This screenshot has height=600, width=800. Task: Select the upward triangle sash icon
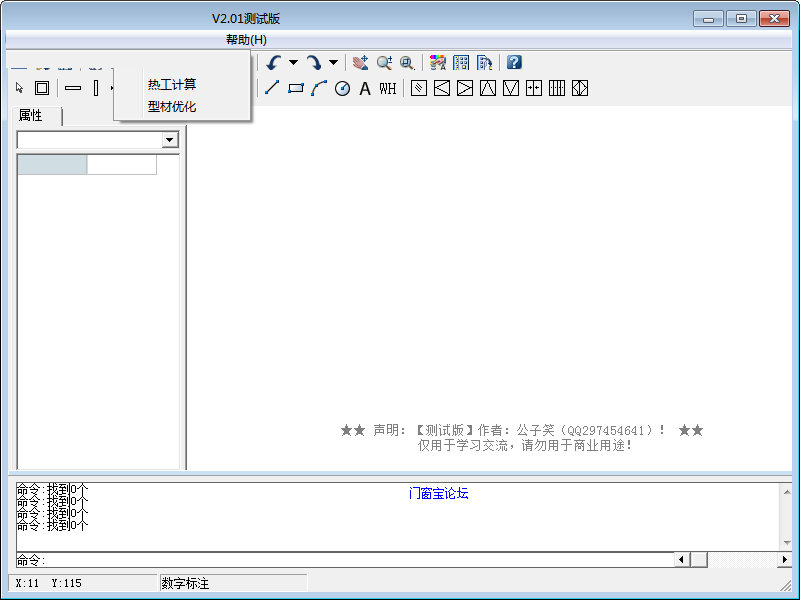coord(488,88)
